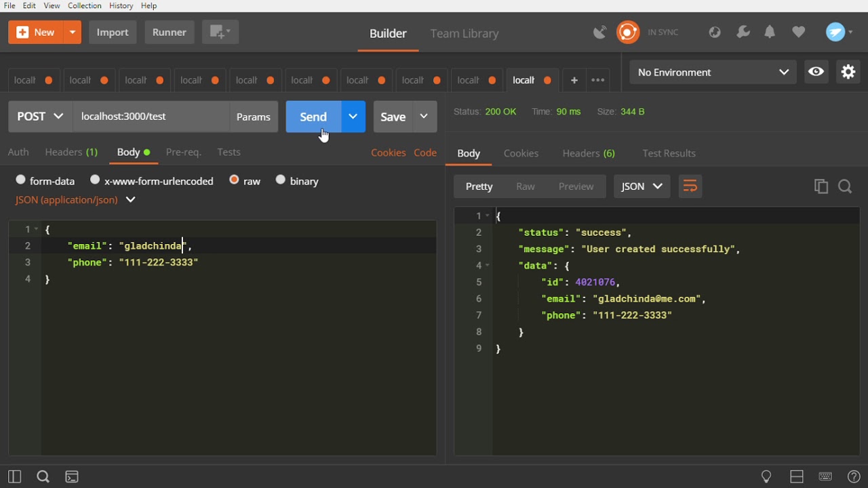Search within the response body
Screen dimensions: 868x488
coord(846,186)
